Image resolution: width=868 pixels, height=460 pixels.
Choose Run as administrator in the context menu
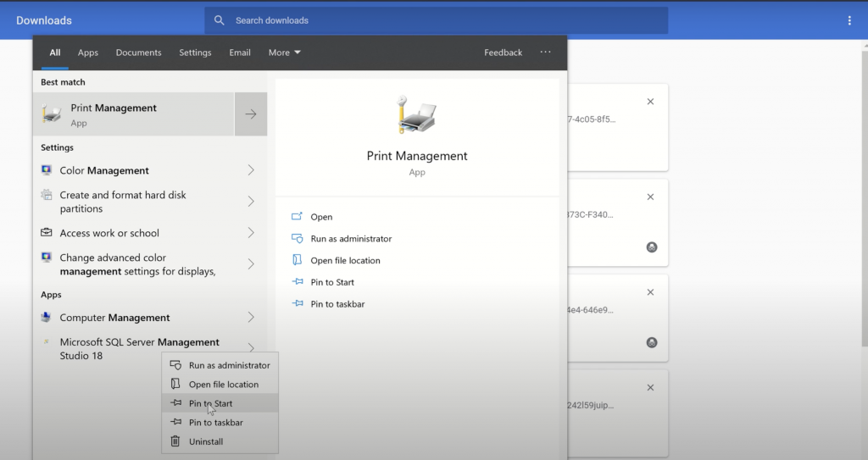[x=220, y=365]
